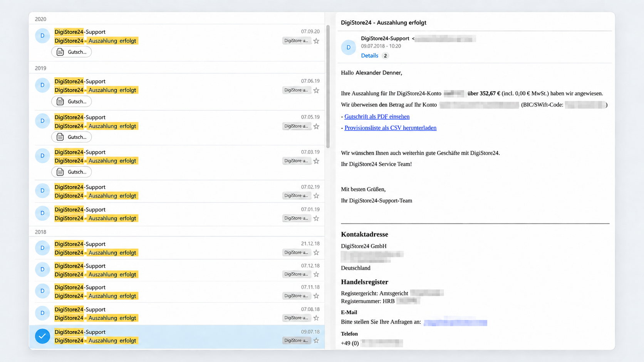
Task: Click the 2019 year group header
Action: pyautogui.click(x=40, y=68)
